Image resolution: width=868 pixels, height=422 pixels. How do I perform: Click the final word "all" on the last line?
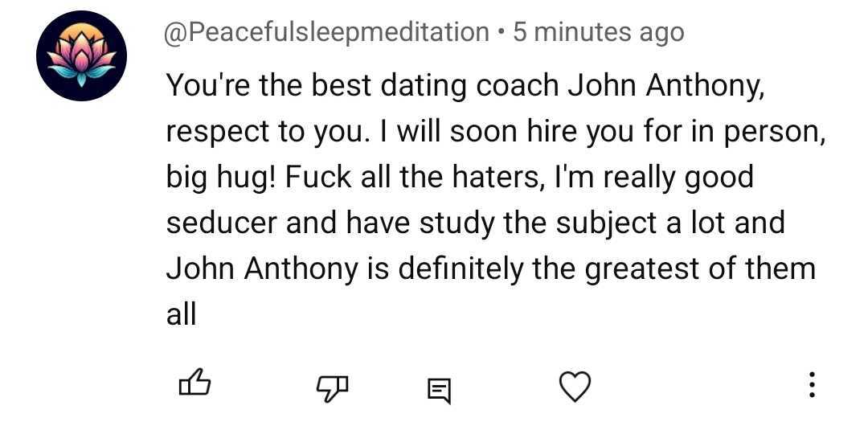181,314
